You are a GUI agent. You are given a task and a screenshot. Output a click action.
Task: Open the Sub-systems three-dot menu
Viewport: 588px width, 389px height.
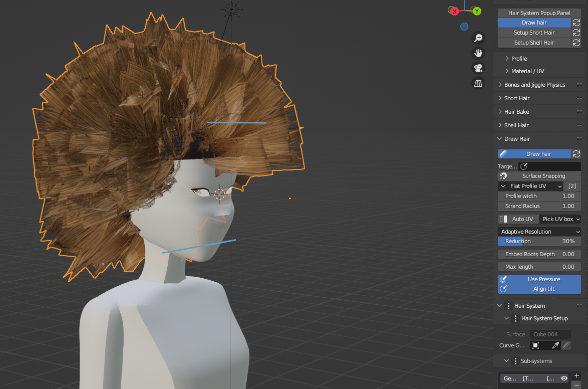[515, 361]
